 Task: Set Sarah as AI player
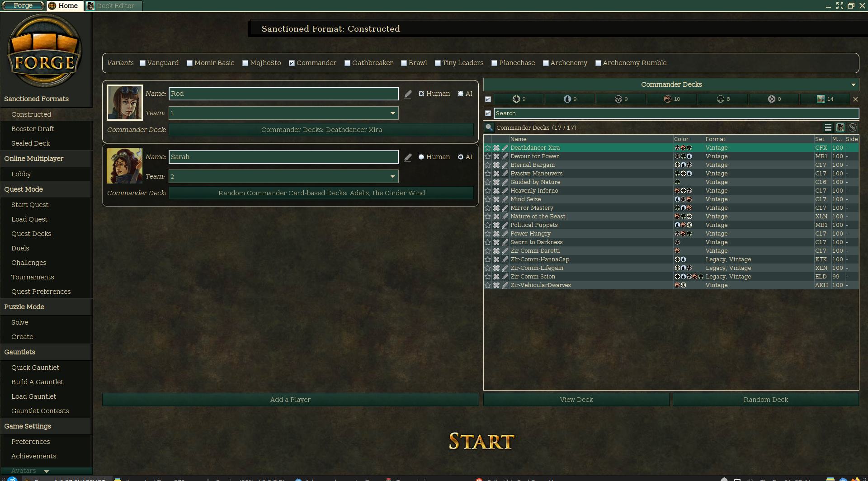coord(461,157)
